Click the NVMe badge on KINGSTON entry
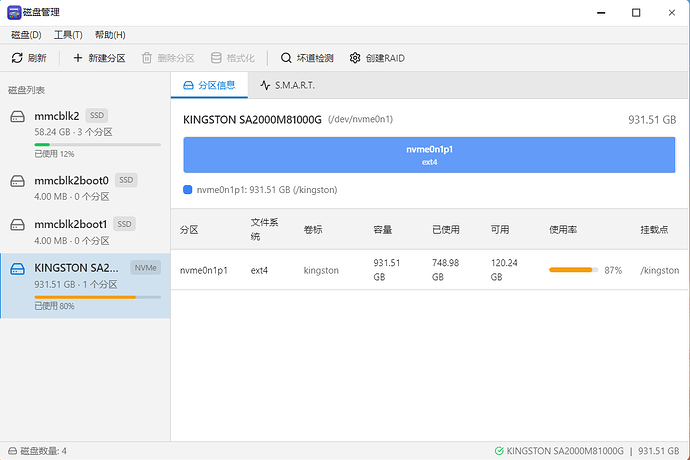 [146, 268]
